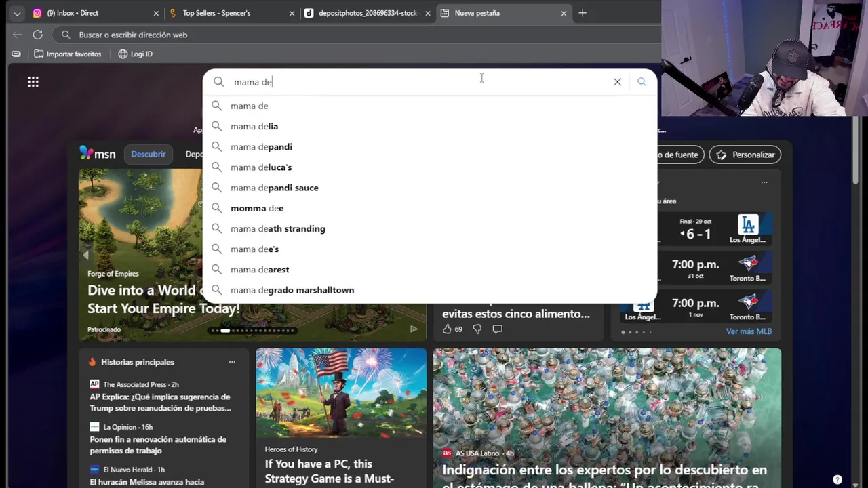Reload the page with refresh icon
This screenshot has height=488, width=868.
click(38, 35)
